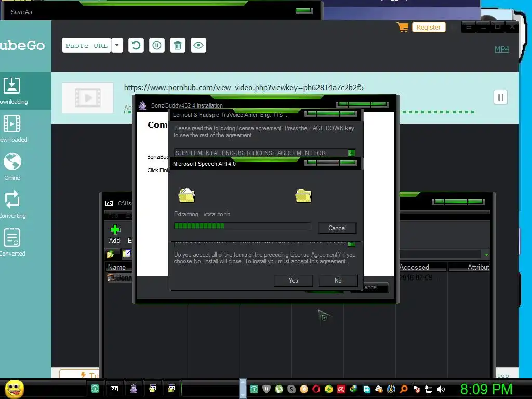Click the 7z icon in 7-Zip title bar
532x399 pixels.
pyautogui.click(x=109, y=203)
